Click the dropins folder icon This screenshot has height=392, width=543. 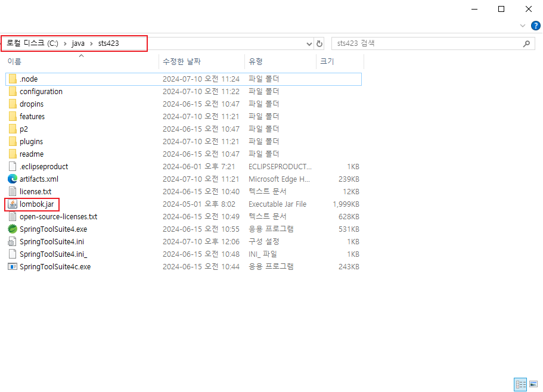pos(13,104)
